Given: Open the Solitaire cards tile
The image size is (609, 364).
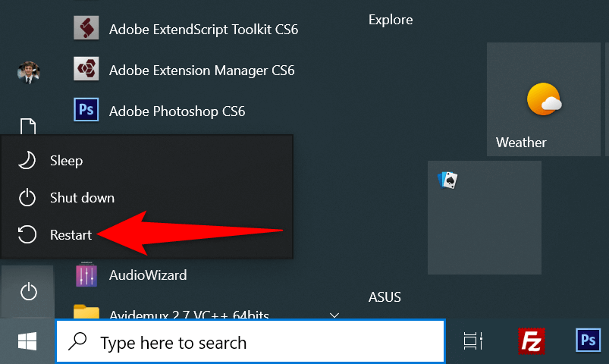Looking at the screenshot, I should [484, 217].
